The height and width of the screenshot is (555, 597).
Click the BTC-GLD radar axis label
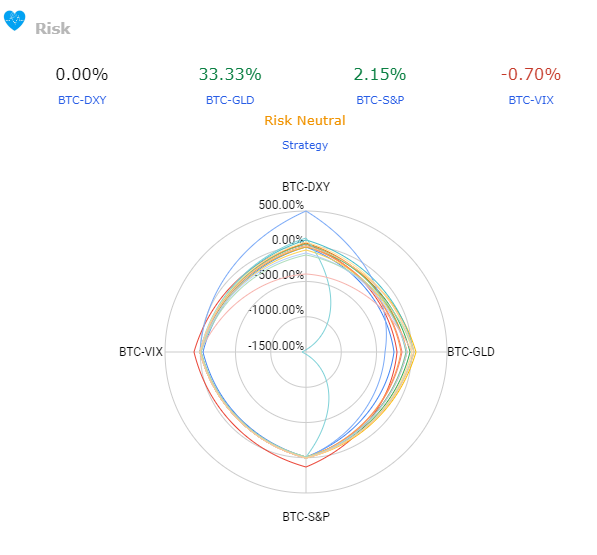471,351
